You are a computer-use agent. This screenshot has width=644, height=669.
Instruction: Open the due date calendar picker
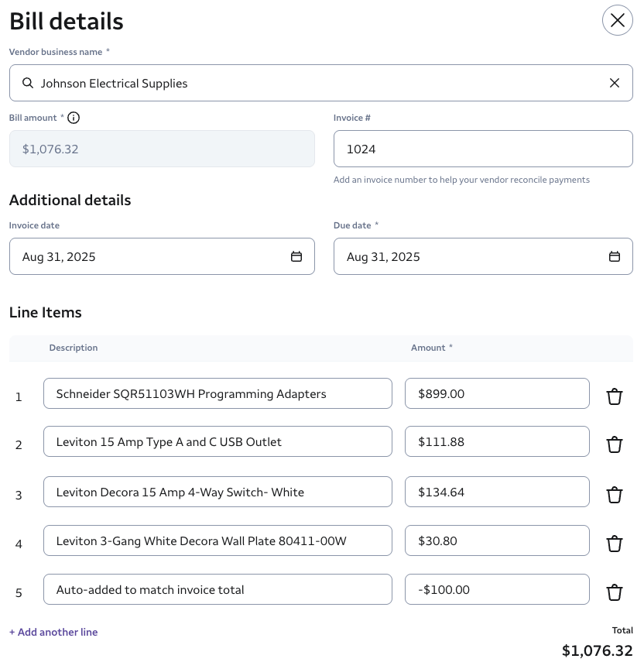pyautogui.click(x=614, y=256)
